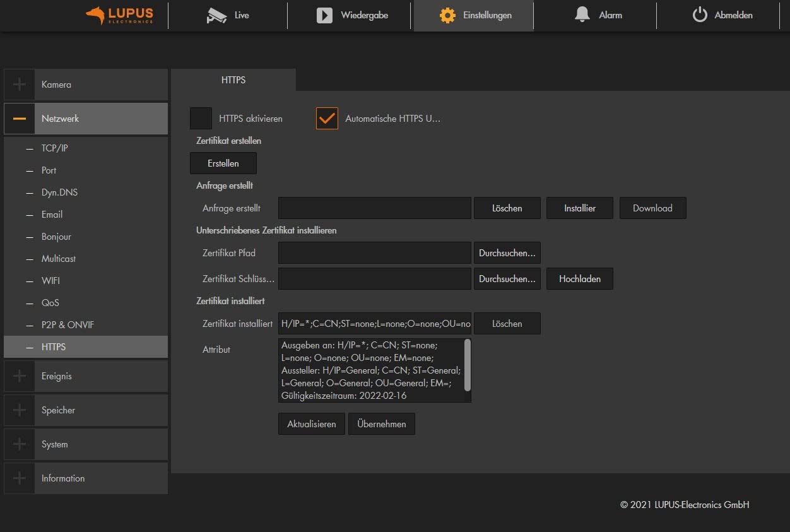Click the Live camera icon
This screenshot has height=532, width=790.
216,15
